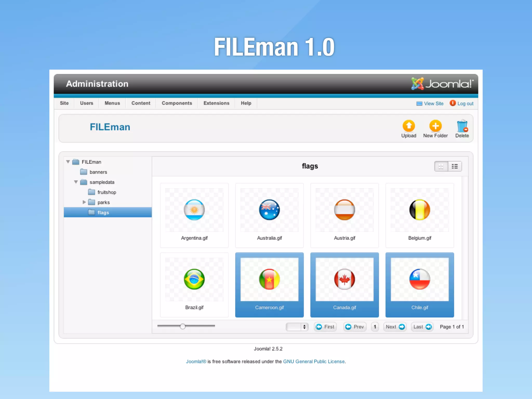Select the flags folder in tree

pyautogui.click(x=108, y=212)
